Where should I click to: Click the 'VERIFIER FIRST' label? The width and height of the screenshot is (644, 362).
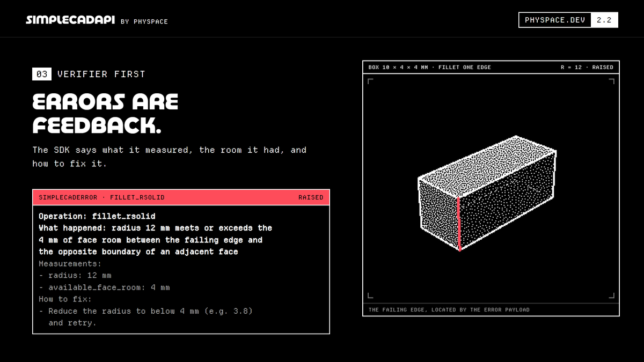point(101,74)
